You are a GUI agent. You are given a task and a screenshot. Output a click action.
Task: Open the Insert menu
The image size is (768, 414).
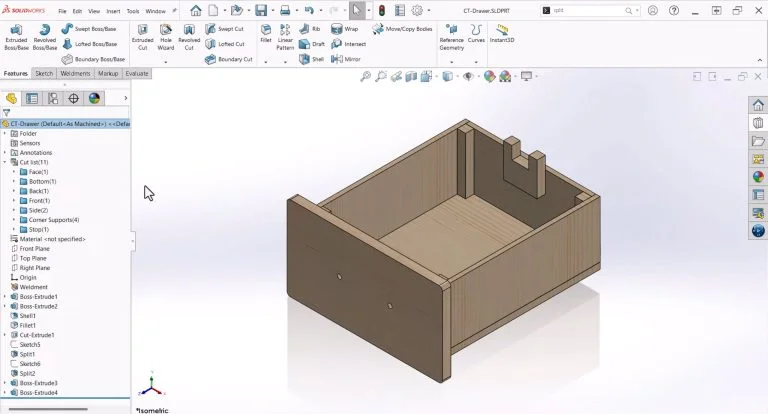[112, 11]
